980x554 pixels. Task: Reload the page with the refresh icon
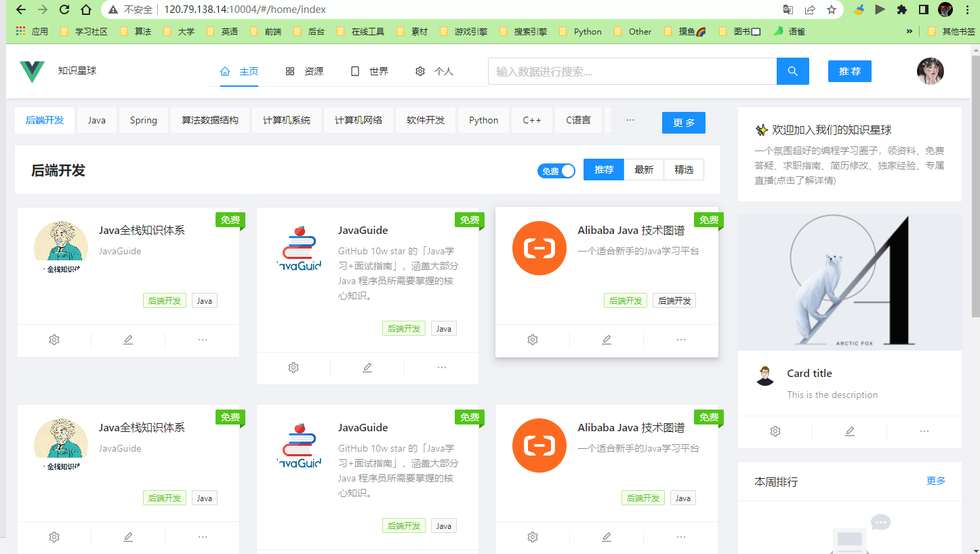pos(64,9)
